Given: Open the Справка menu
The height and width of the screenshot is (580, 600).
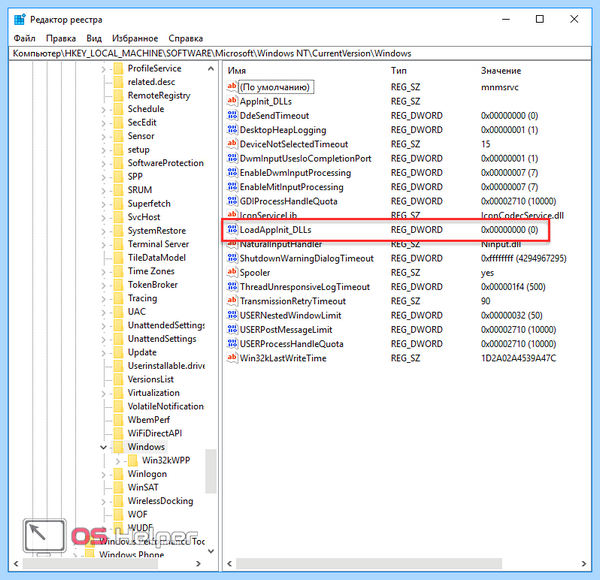Looking at the screenshot, I should [x=186, y=38].
